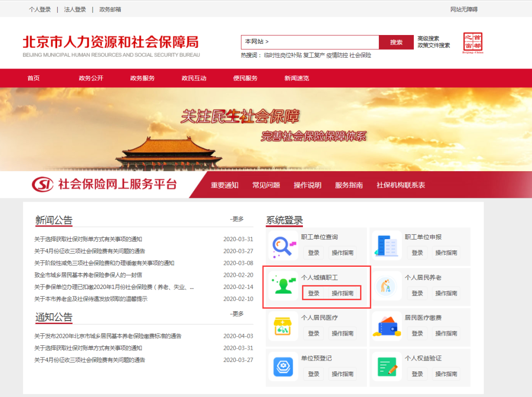
Task: Click the 北京市人力资源和社会保障局 site title
Action: 111,42
